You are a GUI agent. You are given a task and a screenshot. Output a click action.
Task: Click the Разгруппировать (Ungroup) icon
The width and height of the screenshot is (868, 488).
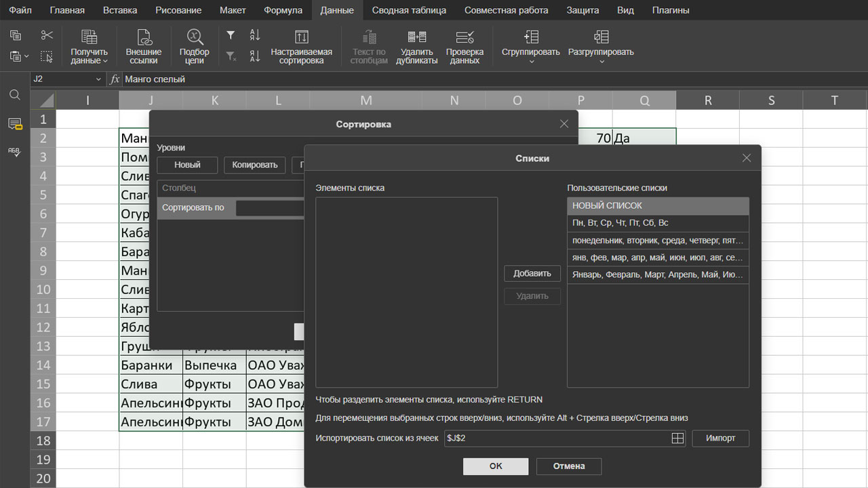[x=601, y=37]
